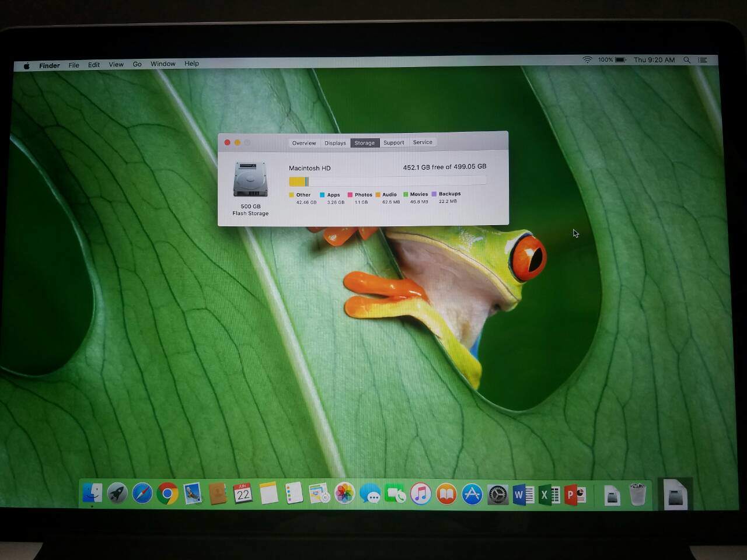This screenshot has height=560, width=747.
Task: Open Spotlight search magnifier icon
Action: [687, 60]
